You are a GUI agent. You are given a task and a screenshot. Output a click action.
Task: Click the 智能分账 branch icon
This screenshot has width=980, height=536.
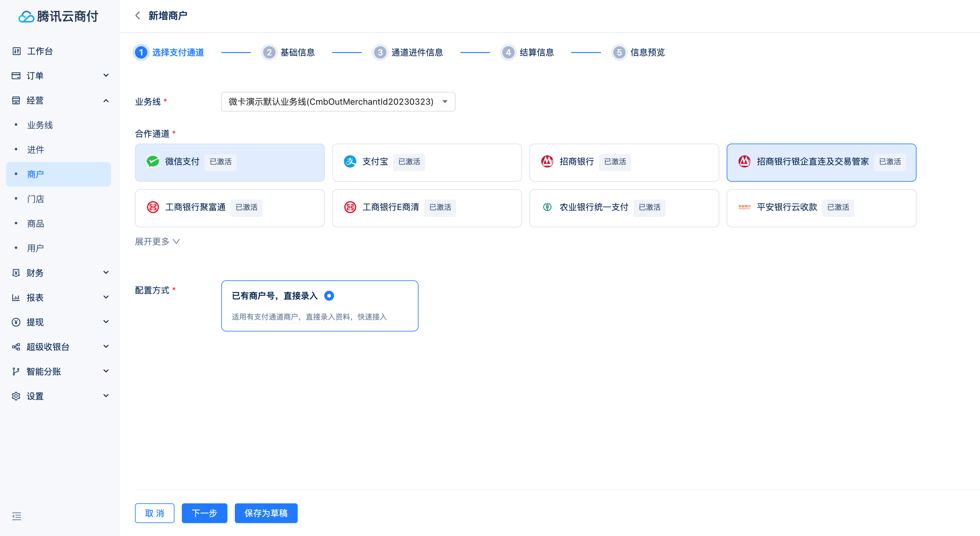pyautogui.click(x=16, y=372)
